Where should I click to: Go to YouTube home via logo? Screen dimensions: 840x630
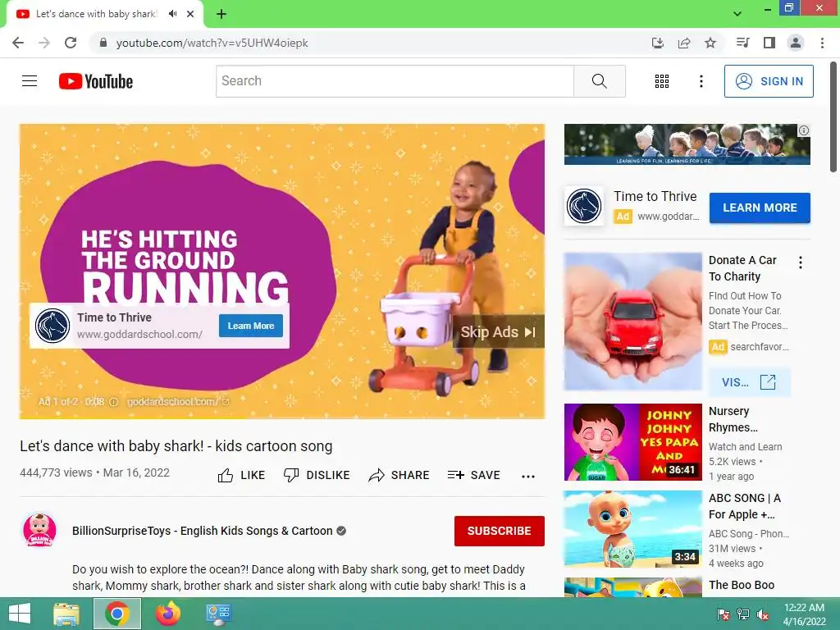[x=96, y=81]
